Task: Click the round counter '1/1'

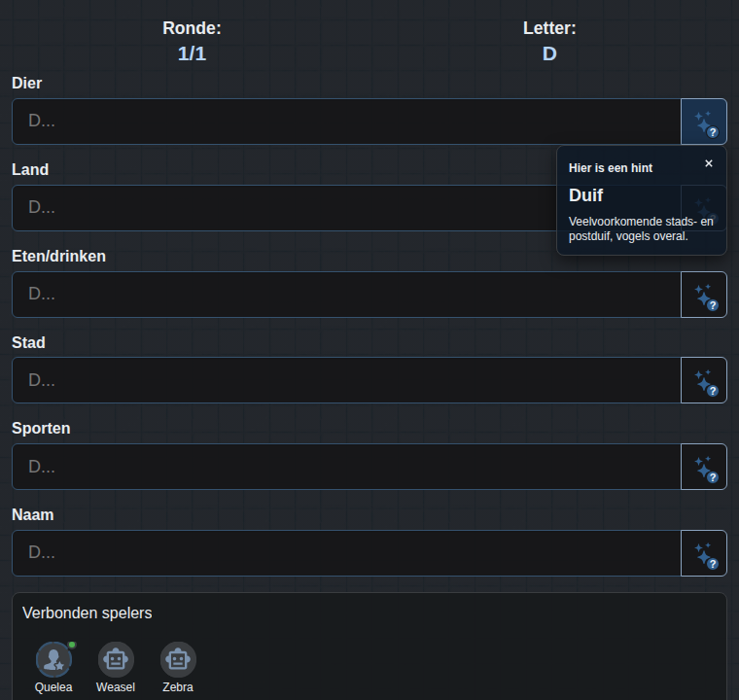Action: (x=192, y=53)
